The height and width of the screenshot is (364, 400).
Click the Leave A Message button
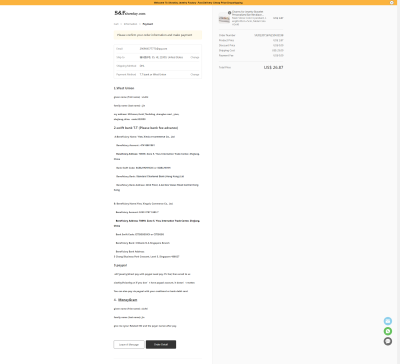[129, 344]
